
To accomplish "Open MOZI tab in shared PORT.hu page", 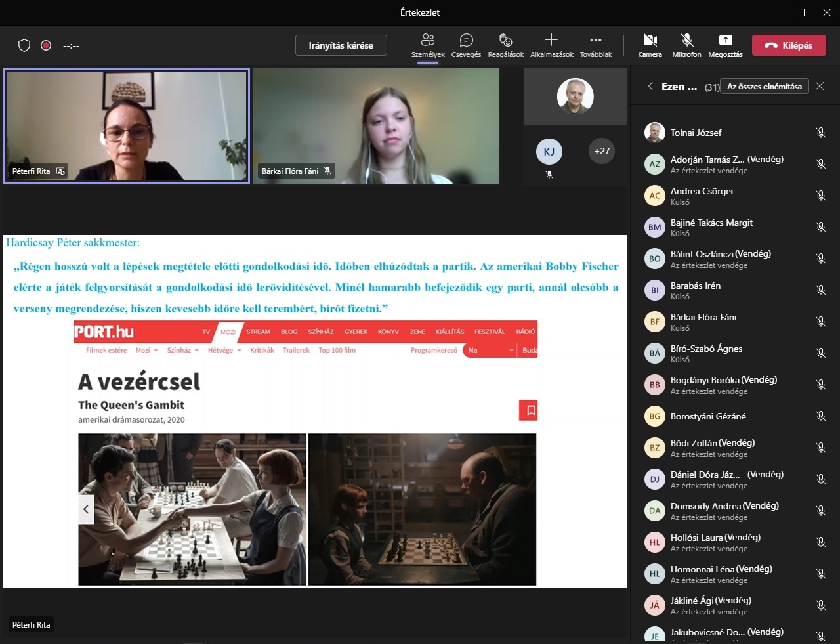I will click(228, 332).
